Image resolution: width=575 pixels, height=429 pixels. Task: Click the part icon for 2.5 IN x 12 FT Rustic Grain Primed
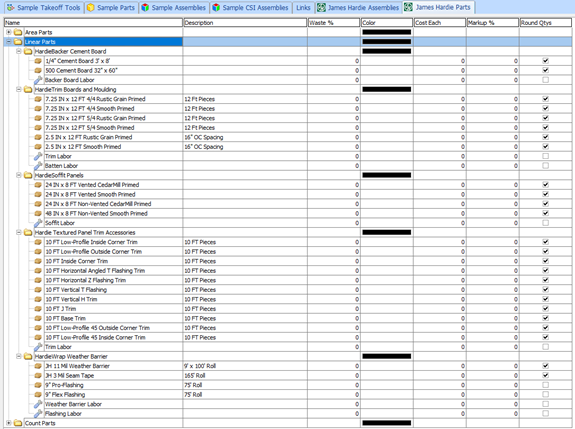pos(38,137)
